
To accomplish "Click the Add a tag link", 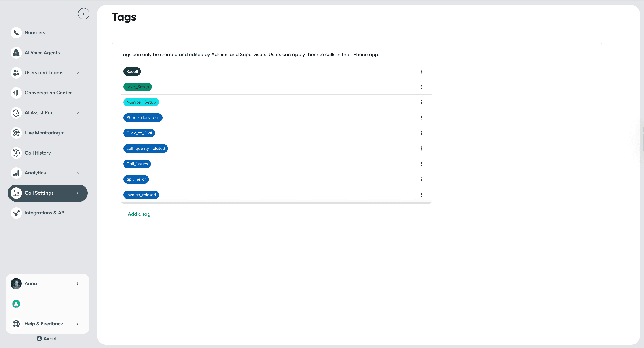I will pos(137,214).
